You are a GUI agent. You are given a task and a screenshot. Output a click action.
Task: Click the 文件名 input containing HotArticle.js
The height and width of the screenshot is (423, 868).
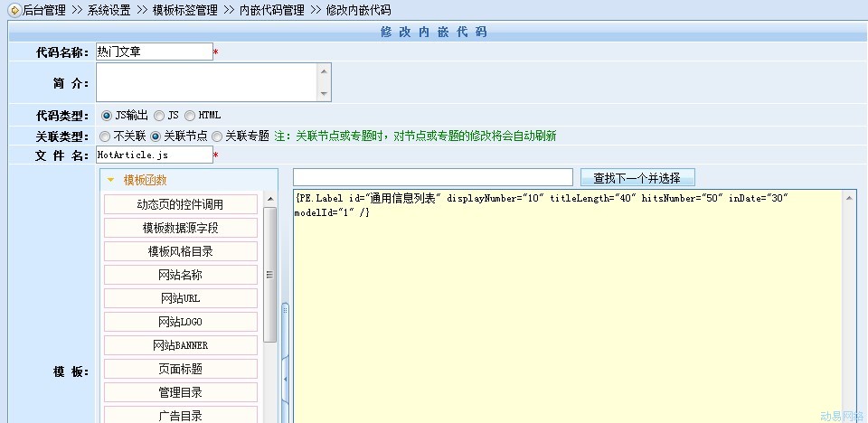154,155
